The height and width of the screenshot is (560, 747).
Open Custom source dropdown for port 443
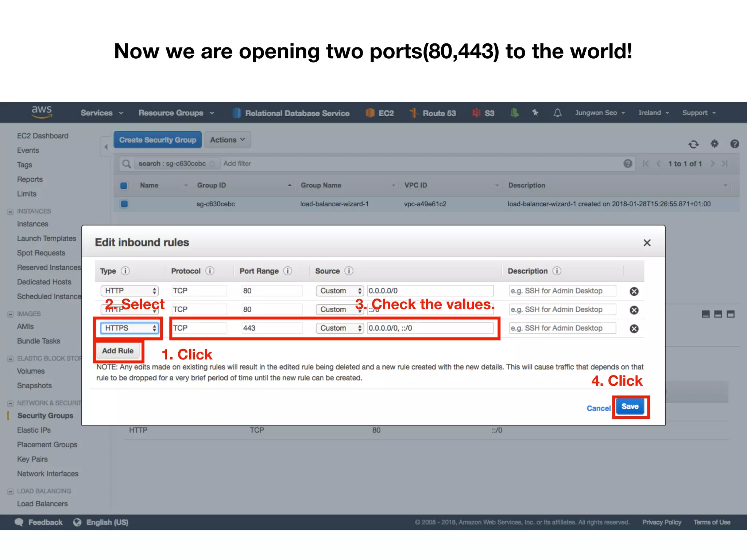tap(340, 328)
